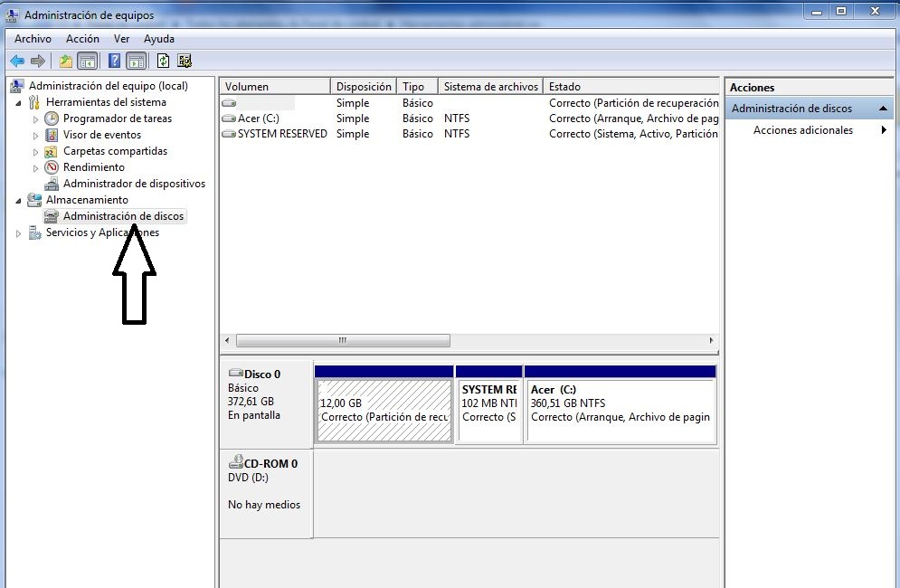Click the Acciones adicionales action link
This screenshot has width=900, height=588.
803,130
